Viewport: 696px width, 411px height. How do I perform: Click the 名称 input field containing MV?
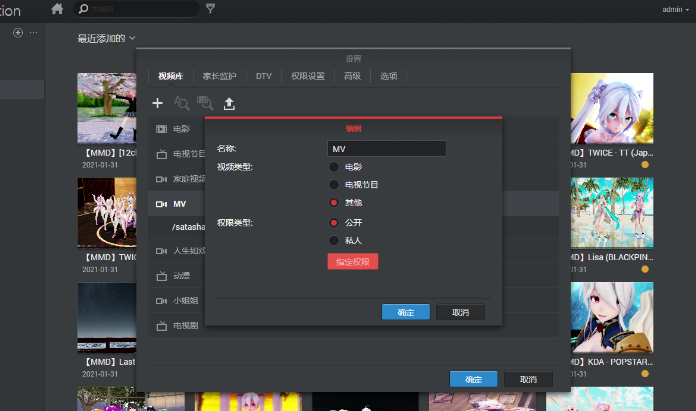coord(387,149)
